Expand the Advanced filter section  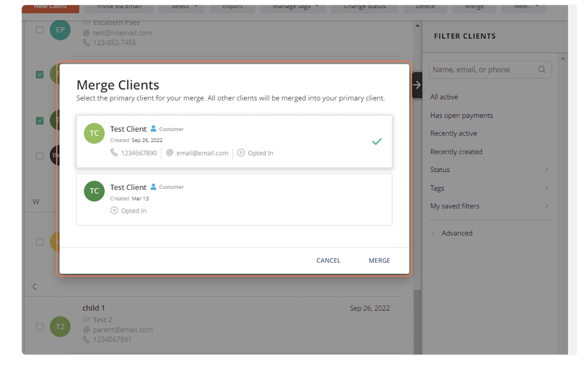click(x=456, y=233)
